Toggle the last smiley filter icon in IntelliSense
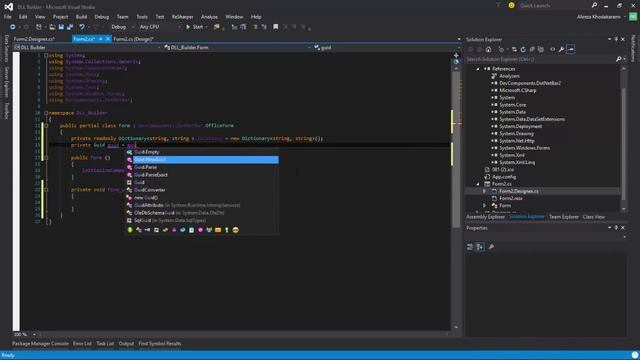 point(236,230)
